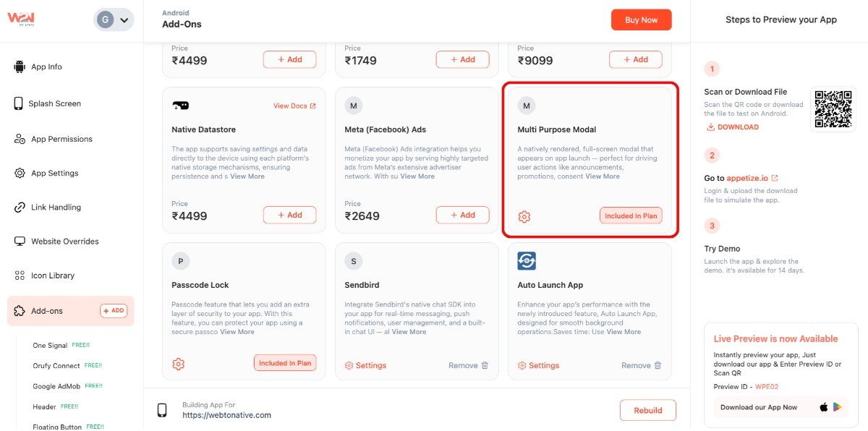This screenshot has width=868, height=431.
Task: Open App Permissions in the sidebar
Action: click(x=61, y=139)
